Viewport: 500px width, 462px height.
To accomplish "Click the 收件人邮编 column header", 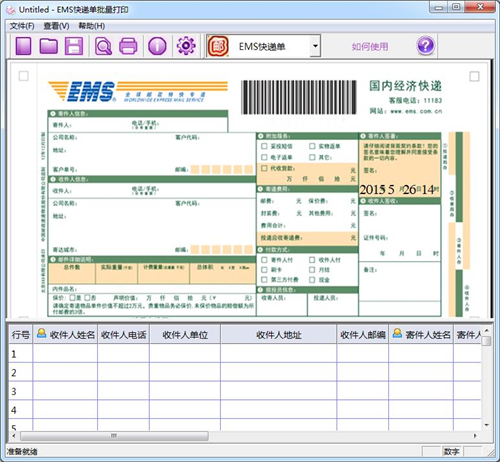I will click(x=363, y=334).
